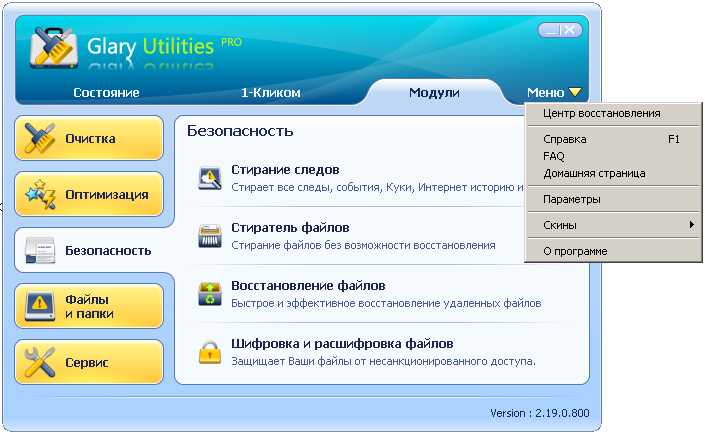Select the Модули tab
The width and height of the screenshot is (705, 435).
[x=434, y=93]
